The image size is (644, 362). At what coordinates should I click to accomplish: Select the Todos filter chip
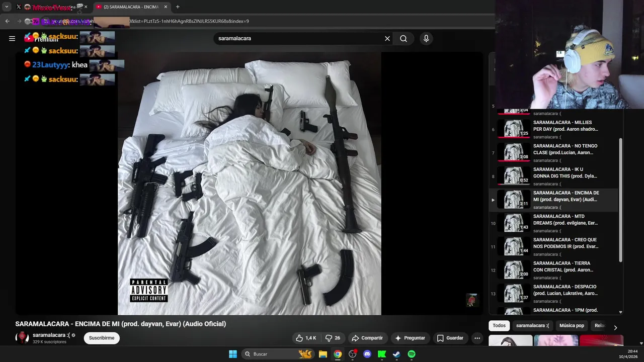pyautogui.click(x=499, y=326)
